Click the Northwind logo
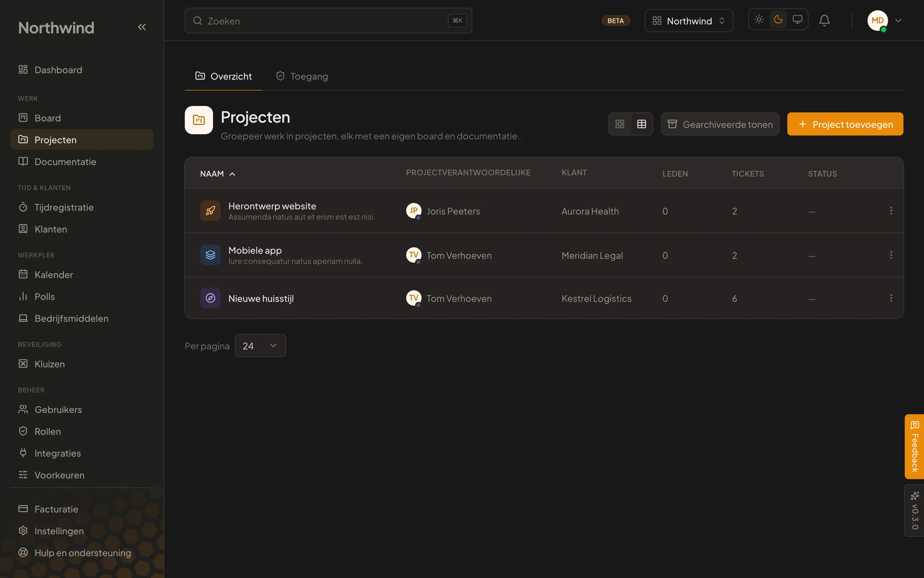This screenshot has width=924, height=578. point(56,28)
